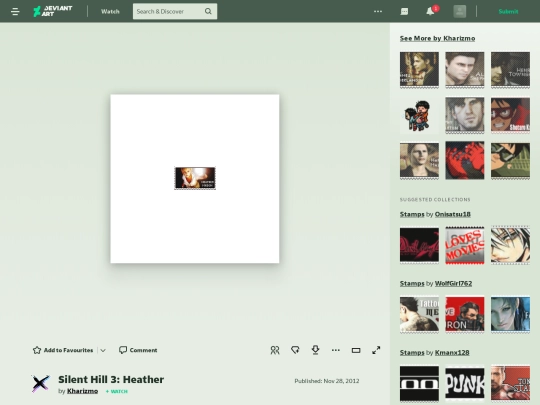Open See More by Kharizmo link
Viewport: 540px width, 405px height.
pos(437,38)
